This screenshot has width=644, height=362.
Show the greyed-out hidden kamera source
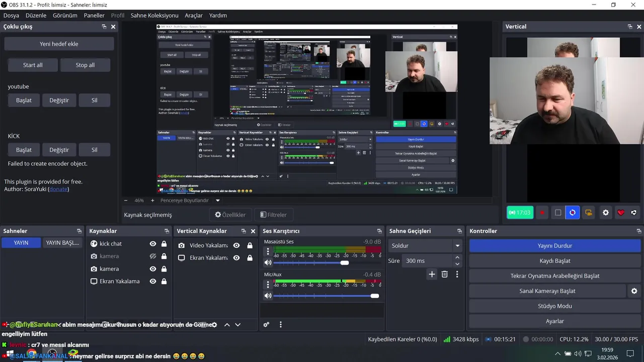click(x=153, y=256)
